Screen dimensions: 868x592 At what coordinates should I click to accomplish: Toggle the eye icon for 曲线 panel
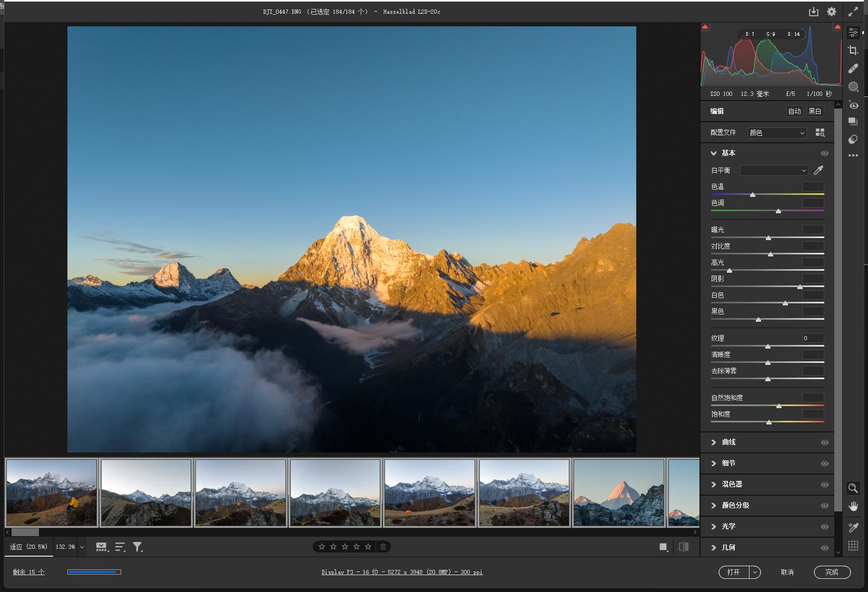824,442
